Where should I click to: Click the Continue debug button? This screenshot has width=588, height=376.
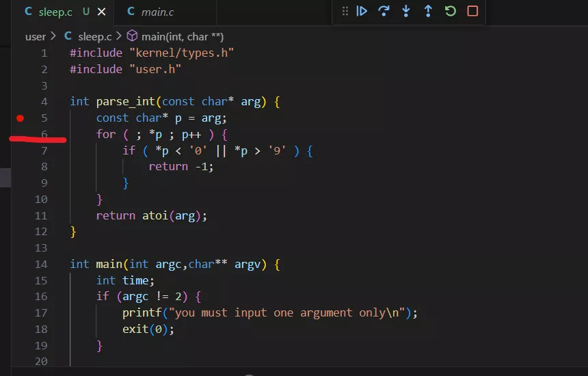coord(362,11)
